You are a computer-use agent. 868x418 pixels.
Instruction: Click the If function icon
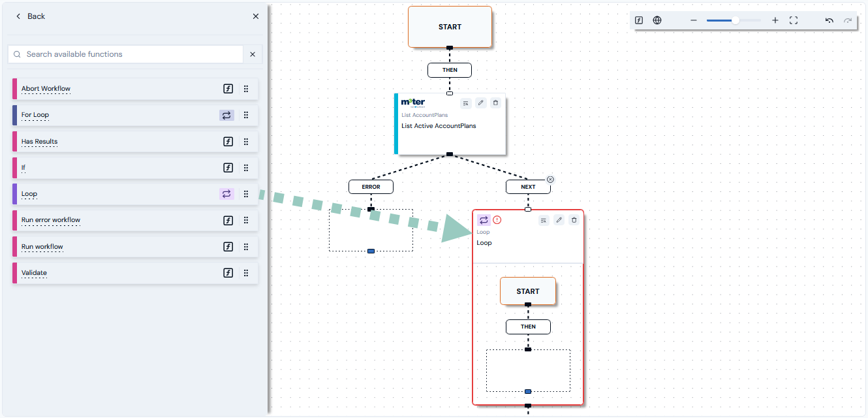(228, 168)
